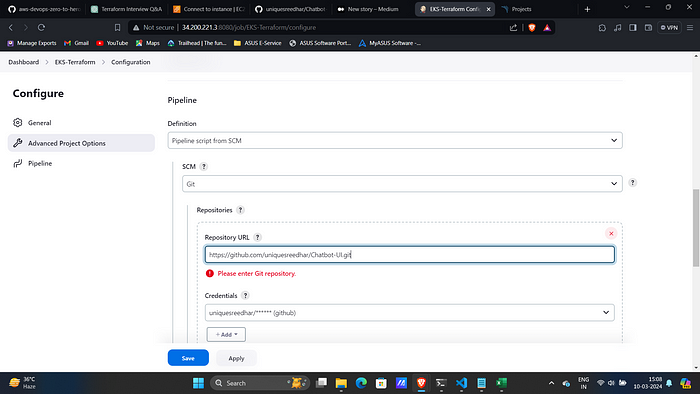
Task: Click the Save button
Action: (188, 358)
